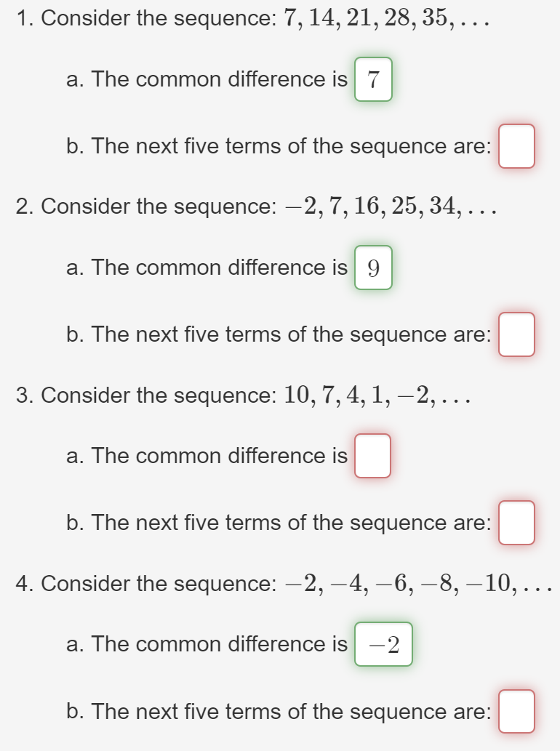560x751 pixels.
Task: Click the sequence −2, 7, 16, 25, 34
Action: click(x=391, y=206)
